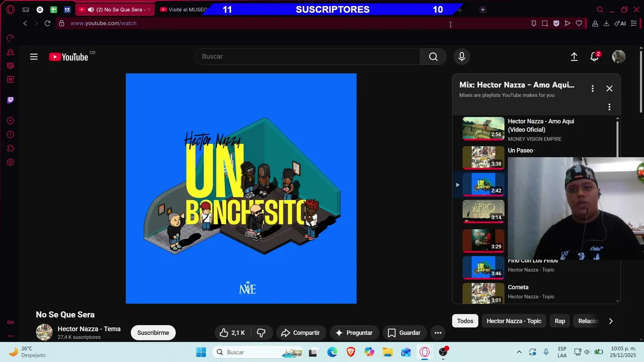This screenshot has width=644, height=362.
Task: Open the Mix playlist options menu
Action: coord(593,88)
